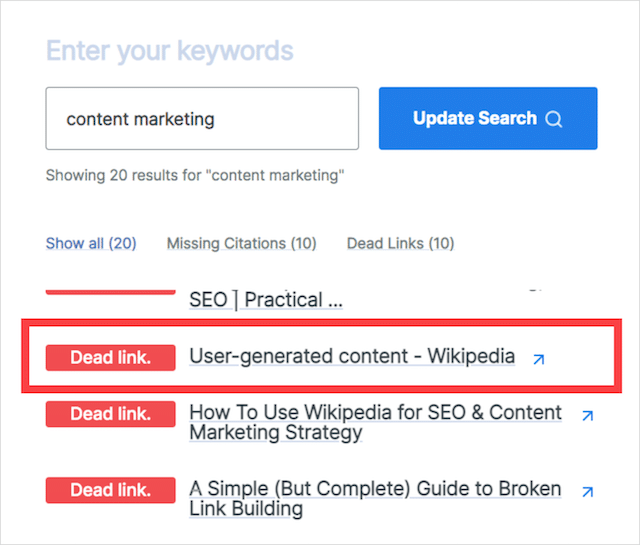The image size is (640, 545).
Task: Click the Showing 20 results summary text
Action: (195, 176)
